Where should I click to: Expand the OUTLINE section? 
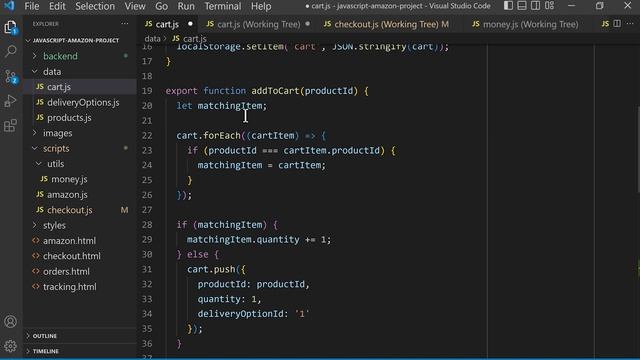80,336
